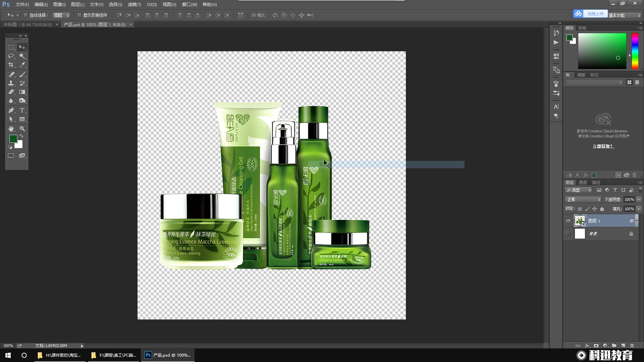Select the Clone Stamp tool
The image size is (644, 362).
coord(11,83)
